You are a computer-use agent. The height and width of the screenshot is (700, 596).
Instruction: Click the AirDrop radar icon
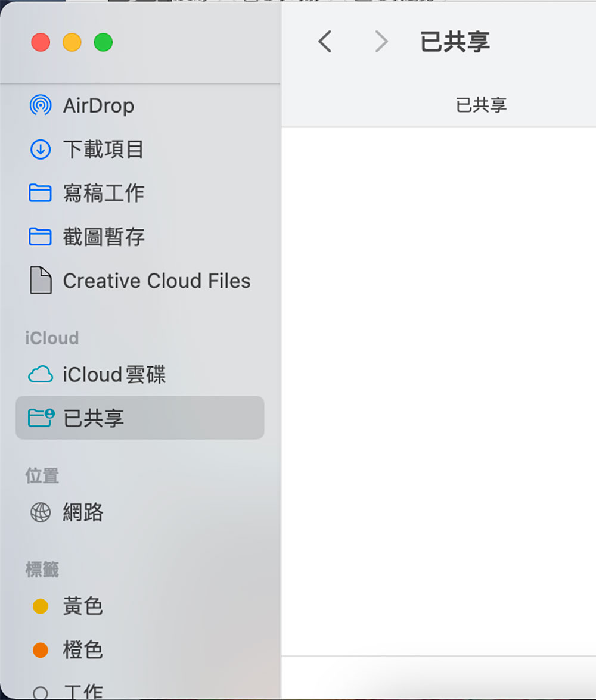40,105
